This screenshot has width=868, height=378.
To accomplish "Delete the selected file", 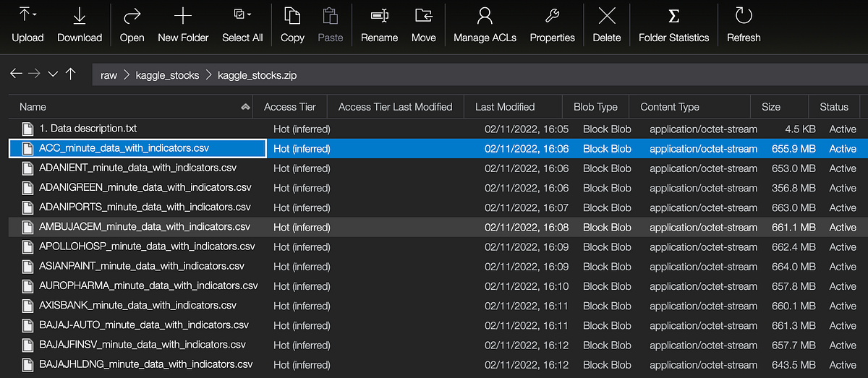I will coord(607,16).
